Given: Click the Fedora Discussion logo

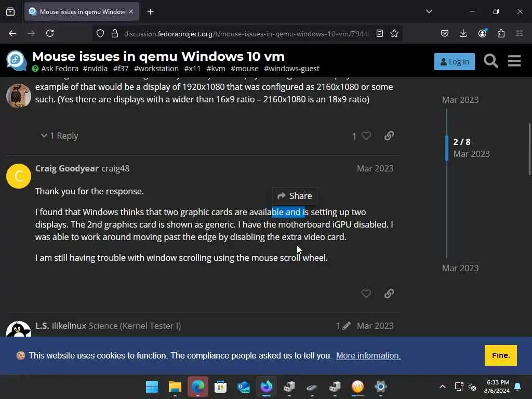Looking at the screenshot, I should [x=16, y=60].
